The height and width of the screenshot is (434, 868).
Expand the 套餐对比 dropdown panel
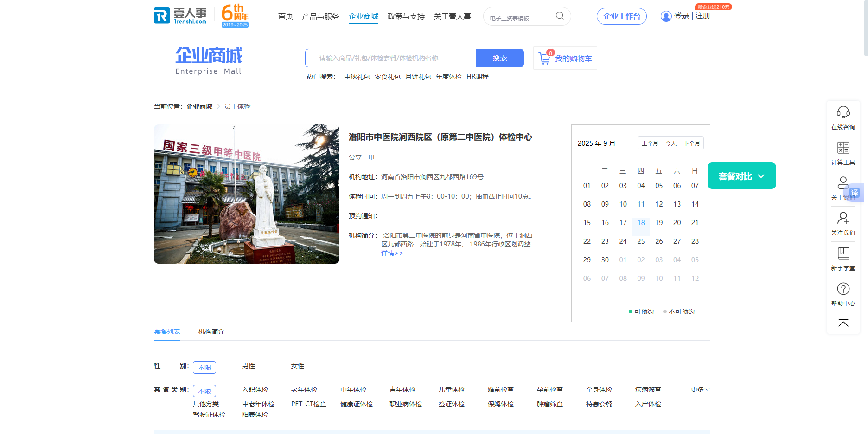click(x=742, y=176)
